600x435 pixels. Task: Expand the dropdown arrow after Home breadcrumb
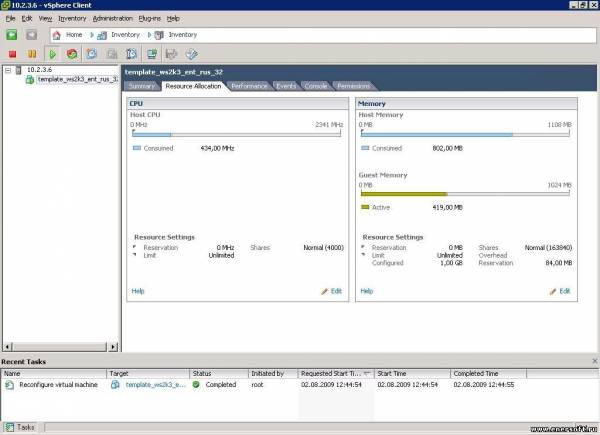coord(92,35)
